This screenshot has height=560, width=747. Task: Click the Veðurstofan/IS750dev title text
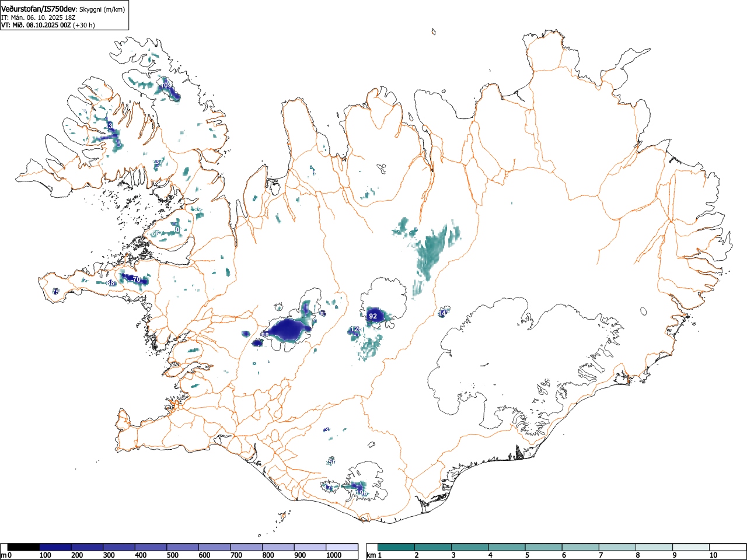39,9
